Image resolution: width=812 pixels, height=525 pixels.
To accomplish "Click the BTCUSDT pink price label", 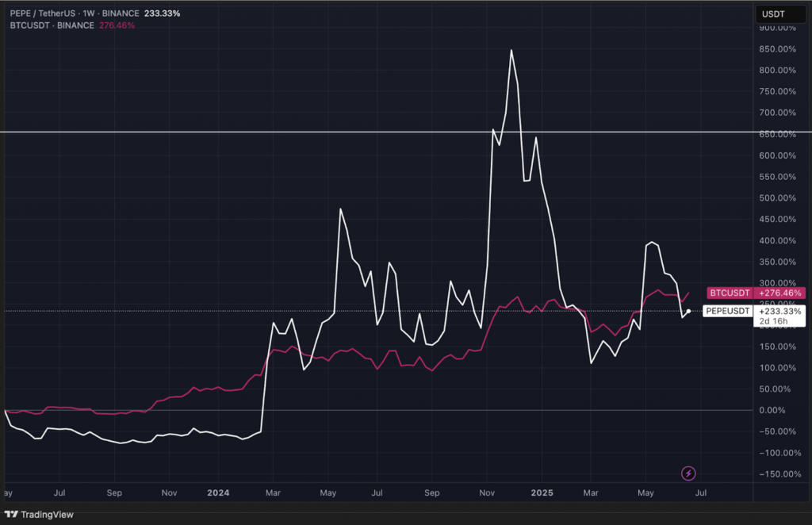I will (x=730, y=293).
